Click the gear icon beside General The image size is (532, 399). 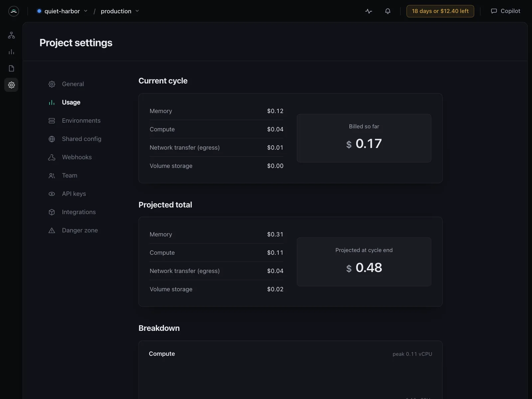tap(52, 84)
